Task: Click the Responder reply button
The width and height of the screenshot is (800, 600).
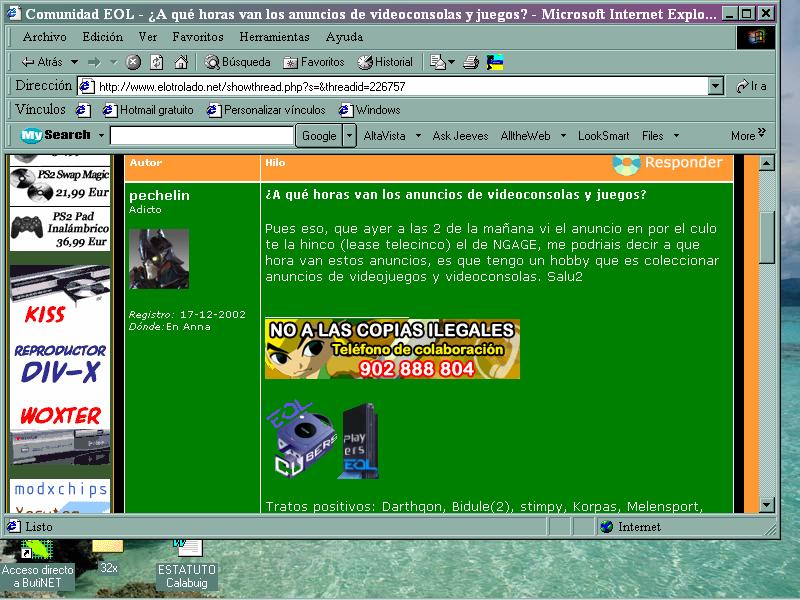Action: tap(668, 162)
